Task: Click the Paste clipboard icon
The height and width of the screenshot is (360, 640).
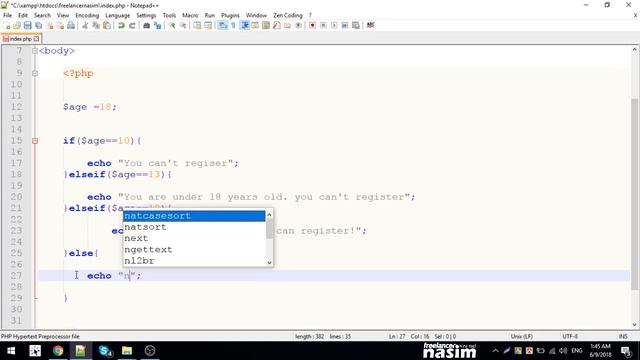Action: point(107,25)
